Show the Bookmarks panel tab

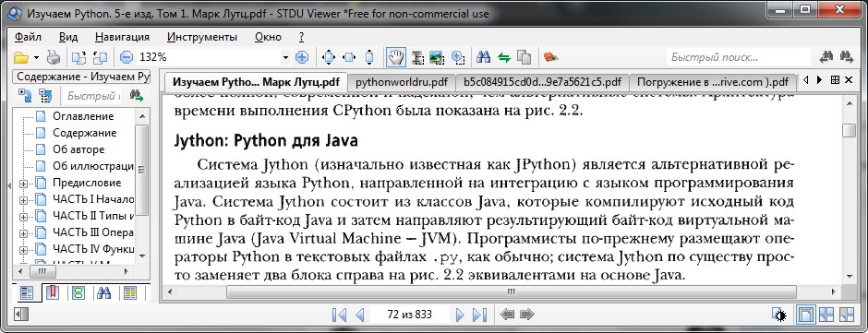[x=54, y=292]
